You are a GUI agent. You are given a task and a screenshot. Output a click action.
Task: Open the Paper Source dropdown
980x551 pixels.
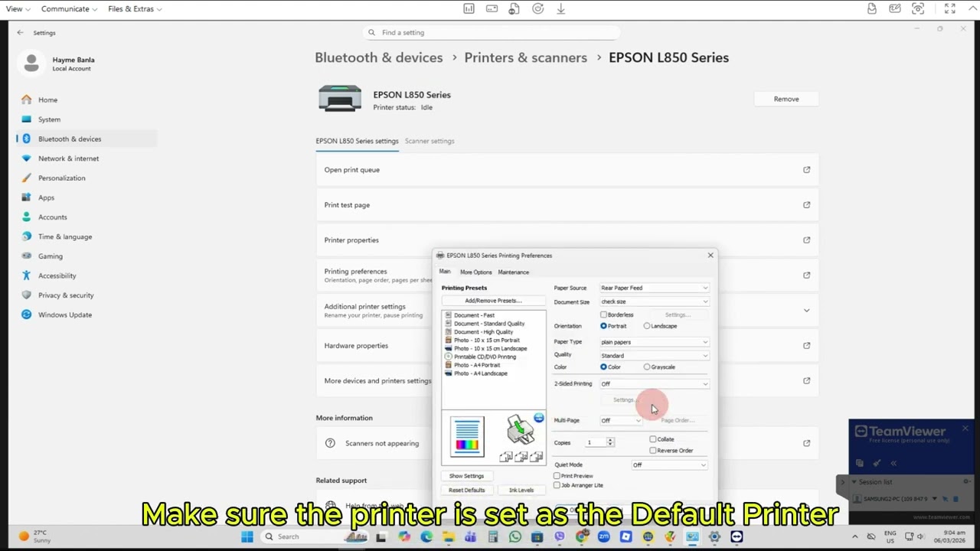pyautogui.click(x=654, y=288)
